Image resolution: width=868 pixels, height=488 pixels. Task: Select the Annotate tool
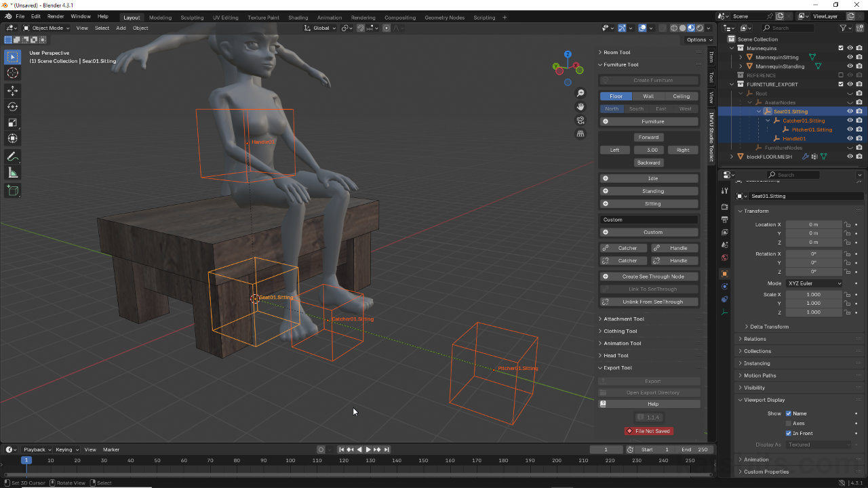tap(12, 157)
